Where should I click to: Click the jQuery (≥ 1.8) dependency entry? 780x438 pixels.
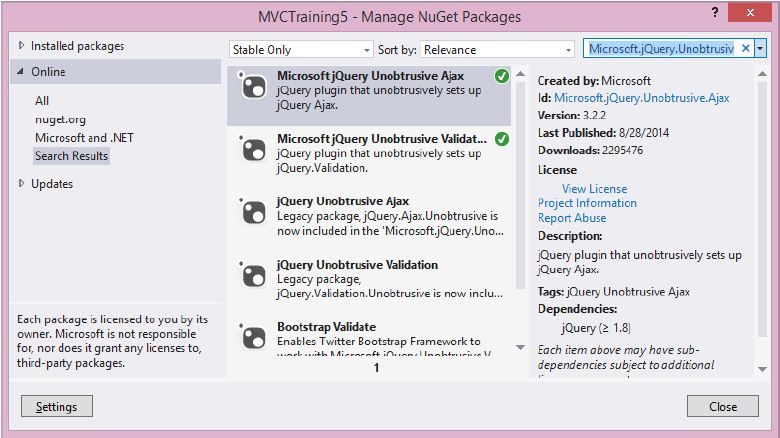596,328
